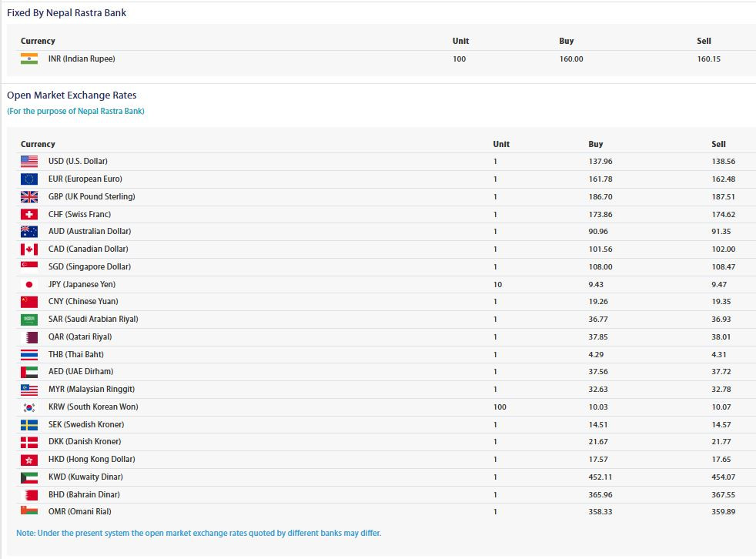The width and height of the screenshot is (756, 559).
Task: Select the 'JPY (Japanese Yen)' label
Action: 82,285
